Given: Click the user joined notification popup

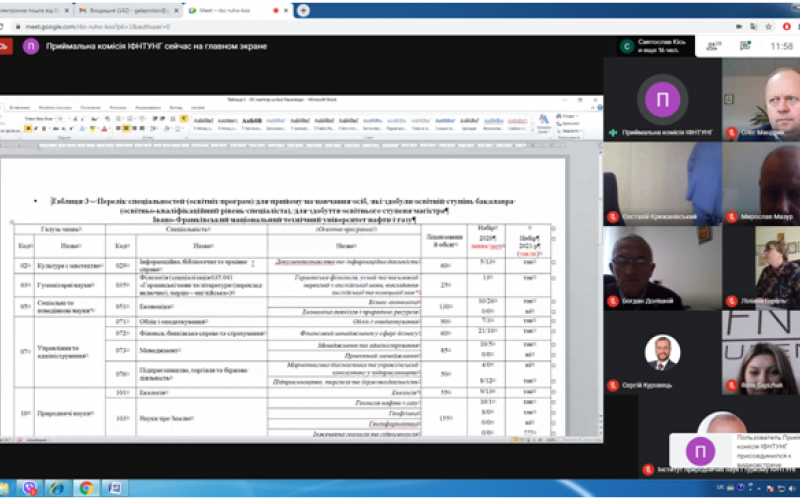Looking at the screenshot, I should point(735,452).
